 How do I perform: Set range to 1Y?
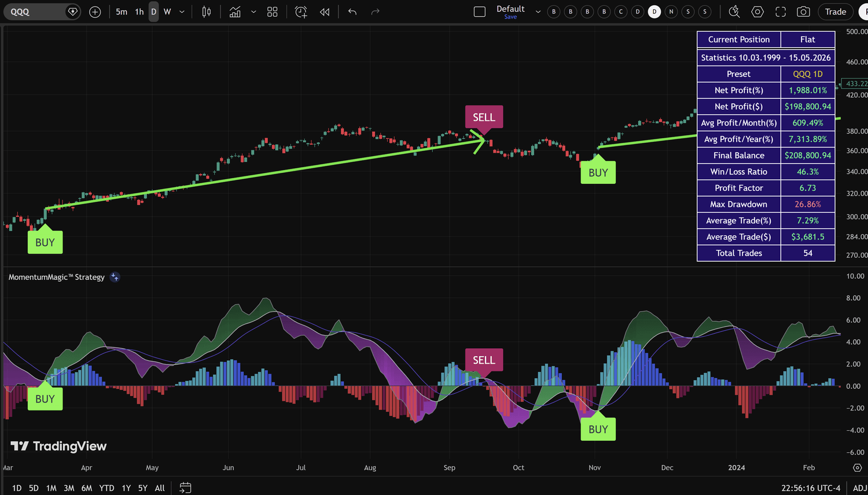click(x=126, y=488)
